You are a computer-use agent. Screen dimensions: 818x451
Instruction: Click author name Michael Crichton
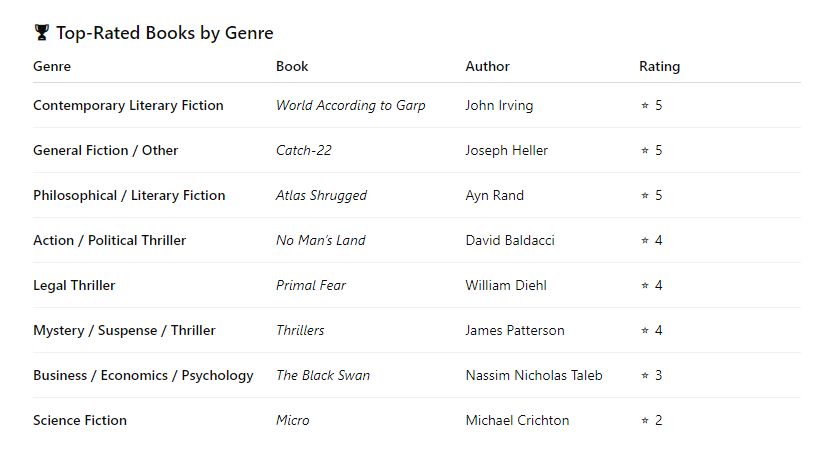[x=517, y=420]
